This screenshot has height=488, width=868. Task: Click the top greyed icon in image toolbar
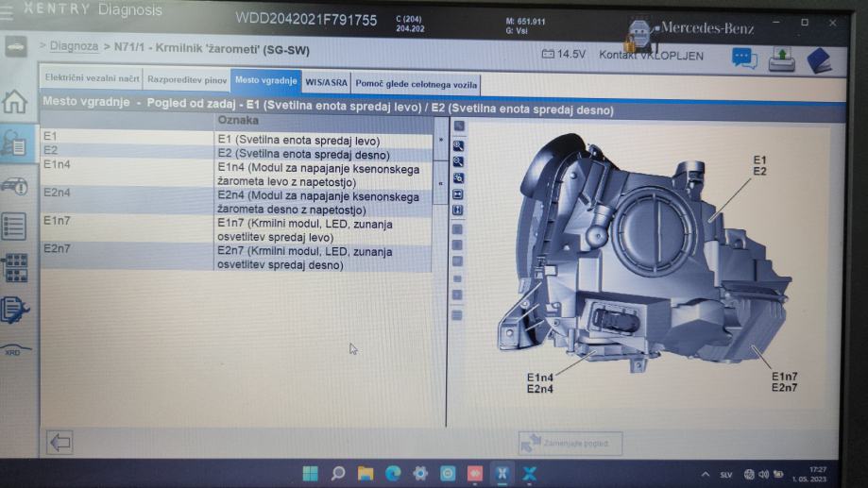[459, 126]
